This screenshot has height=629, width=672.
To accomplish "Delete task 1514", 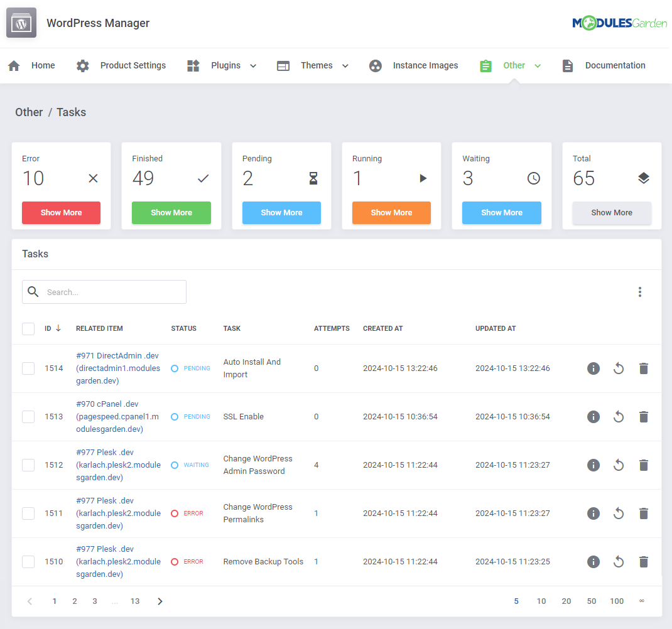I will (644, 368).
